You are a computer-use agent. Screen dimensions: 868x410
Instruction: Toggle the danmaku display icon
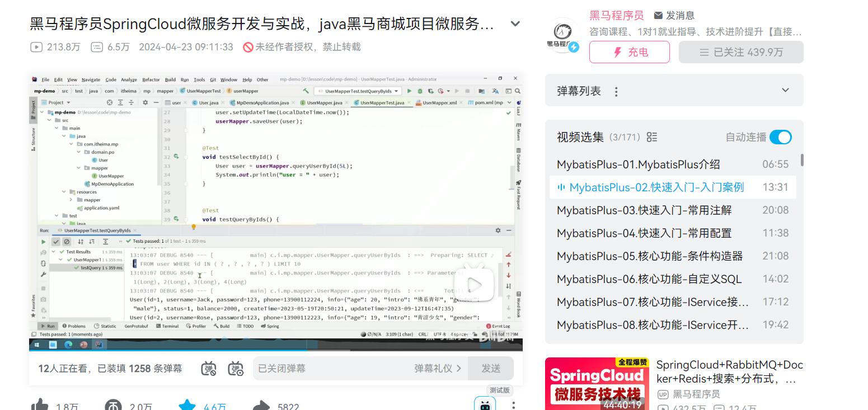[209, 369]
